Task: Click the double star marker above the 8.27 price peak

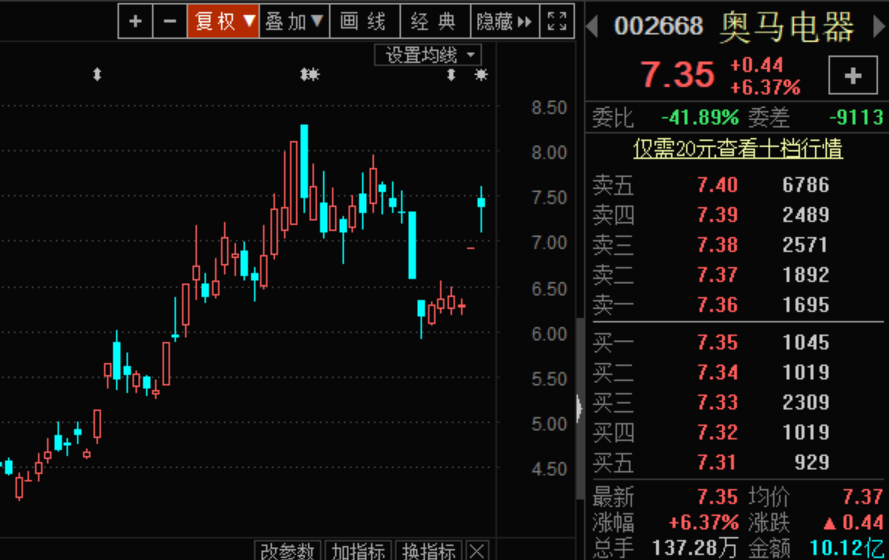Action: point(310,74)
